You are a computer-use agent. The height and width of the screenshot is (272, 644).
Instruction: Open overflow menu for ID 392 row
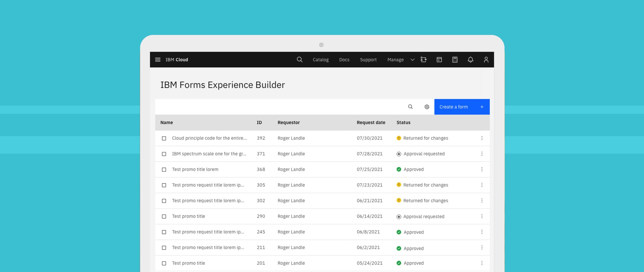click(x=482, y=138)
